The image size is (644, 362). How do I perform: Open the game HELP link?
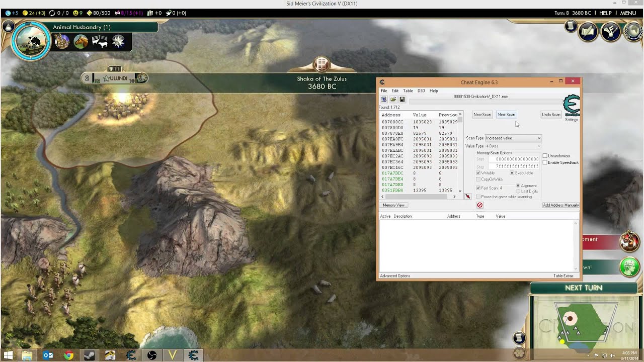click(605, 13)
